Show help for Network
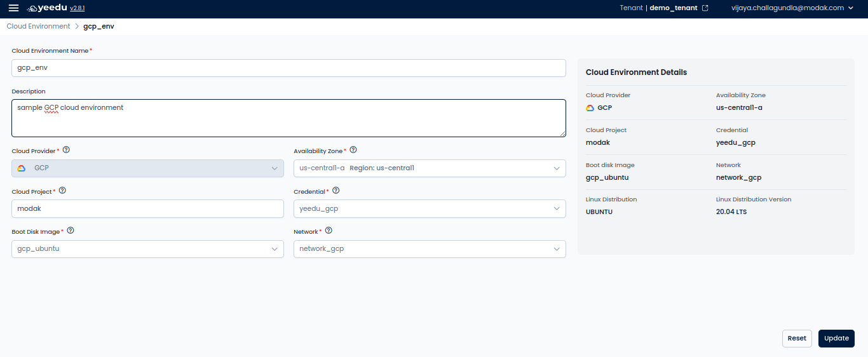 (329, 231)
